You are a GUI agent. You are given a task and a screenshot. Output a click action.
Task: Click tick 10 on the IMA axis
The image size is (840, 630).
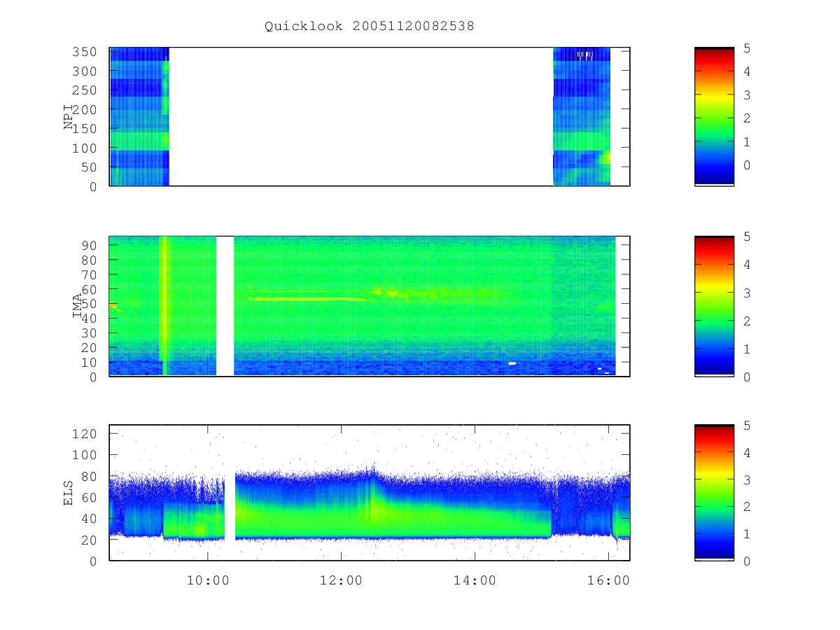click(90, 363)
